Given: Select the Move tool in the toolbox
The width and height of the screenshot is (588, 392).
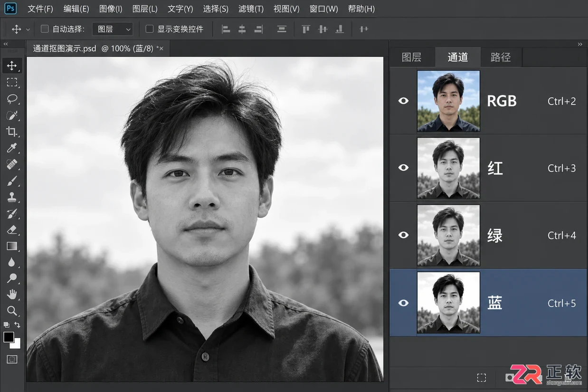Looking at the screenshot, I should point(12,66).
